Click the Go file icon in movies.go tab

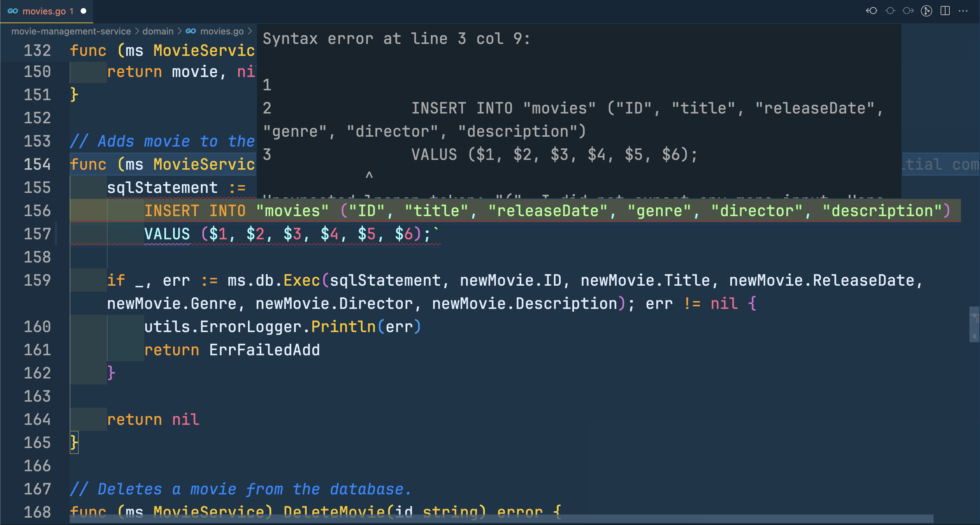pos(13,11)
